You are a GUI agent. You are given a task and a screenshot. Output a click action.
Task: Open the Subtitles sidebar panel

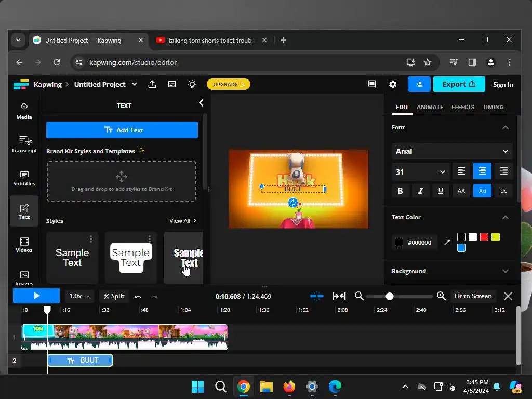coord(24,178)
